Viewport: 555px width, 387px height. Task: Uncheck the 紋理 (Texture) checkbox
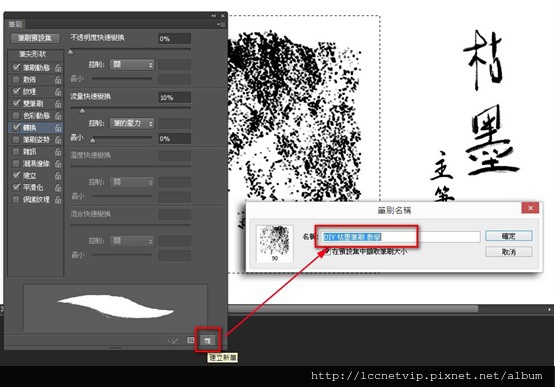[16, 91]
